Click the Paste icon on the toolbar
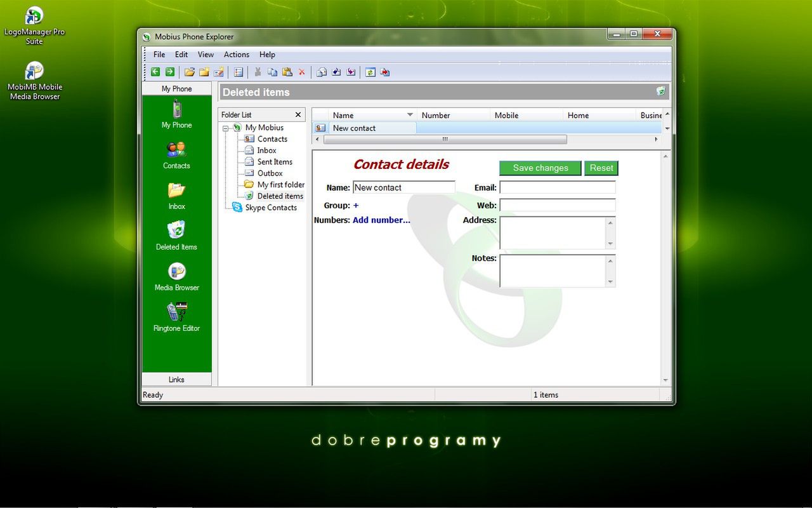812x508 pixels. click(x=287, y=72)
